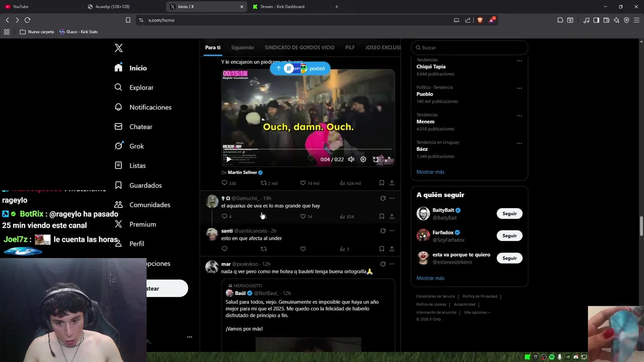Screen dimensions: 644x362
Task: Open the quoted Baúl @NotBaul_ post
Action: 308,315
